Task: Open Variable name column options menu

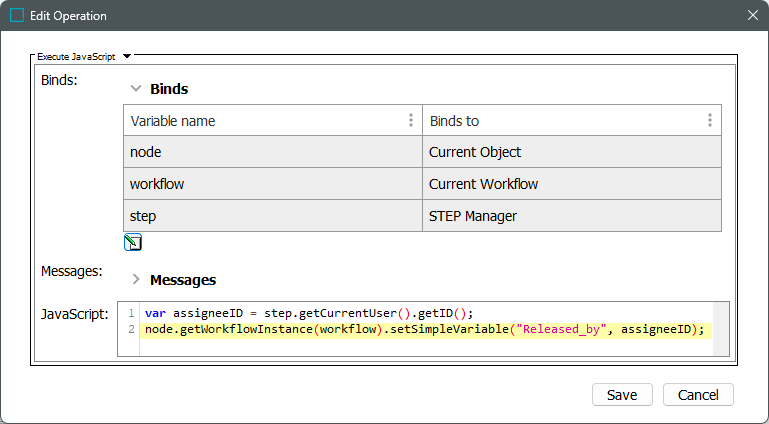Action: (x=410, y=120)
